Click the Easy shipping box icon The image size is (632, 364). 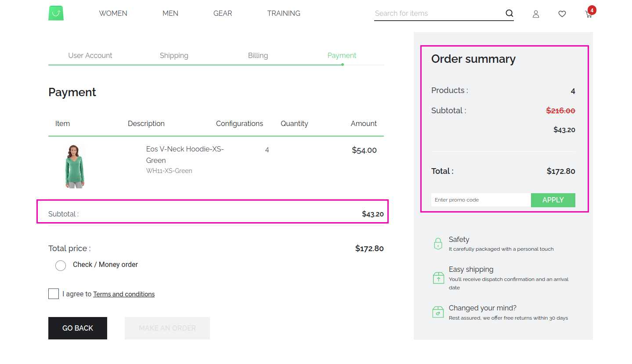click(438, 278)
